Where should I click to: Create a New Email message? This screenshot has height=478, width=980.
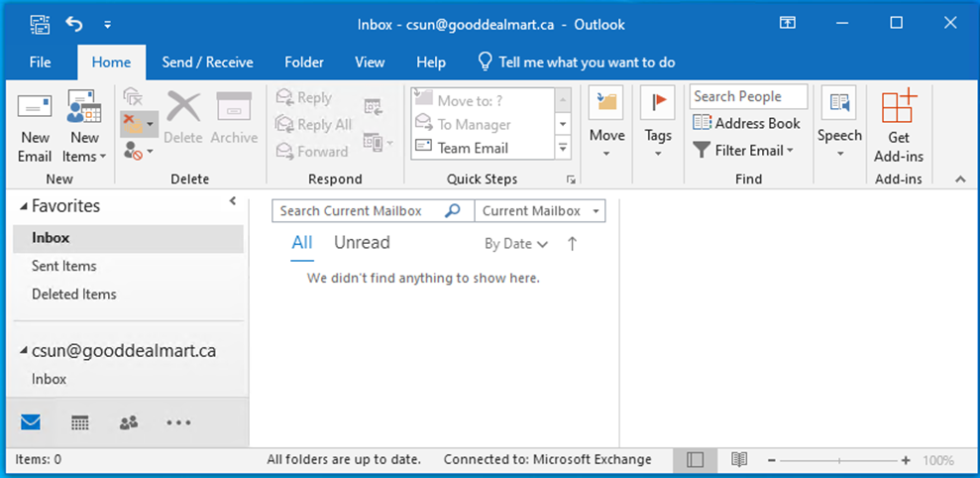[x=35, y=128]
